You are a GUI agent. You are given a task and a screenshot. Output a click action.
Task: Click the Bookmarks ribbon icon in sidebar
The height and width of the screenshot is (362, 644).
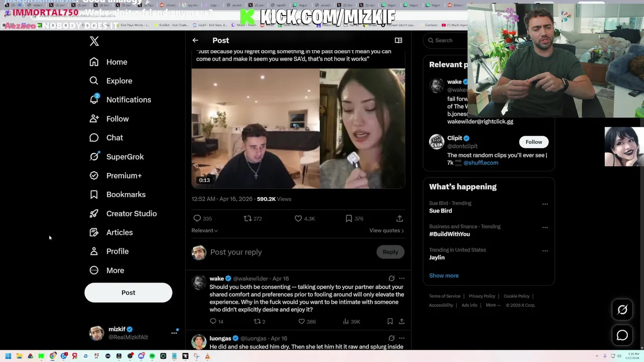94,195
